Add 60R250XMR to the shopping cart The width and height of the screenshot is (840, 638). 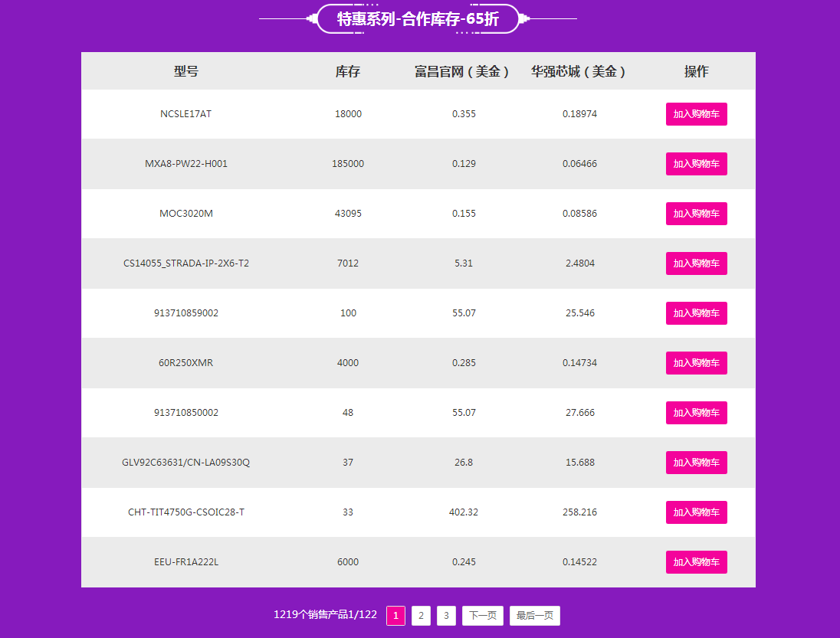(x=696, y=363)
